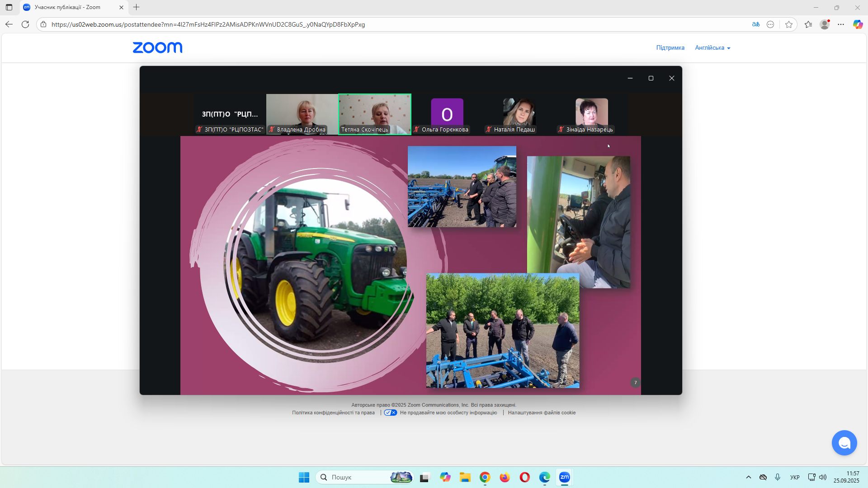Open a new browser tab

pyautogui.click(x=137, y=7)
